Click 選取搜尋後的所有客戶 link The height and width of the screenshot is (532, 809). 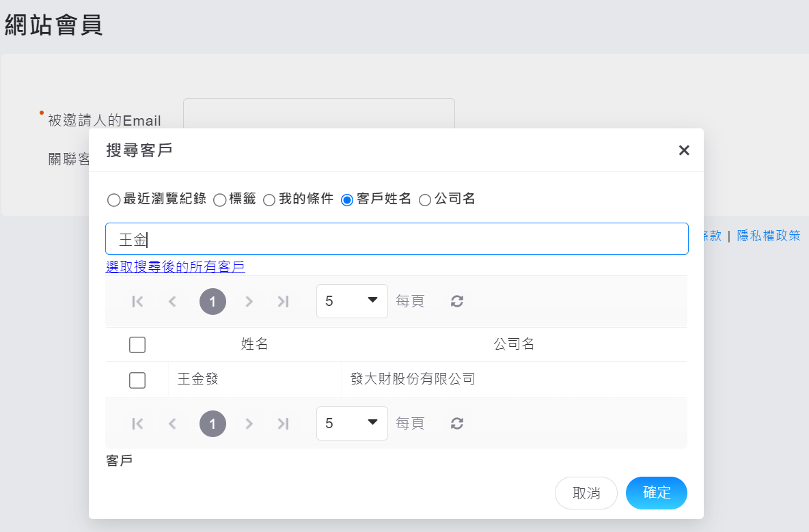[x=176, y=267]
